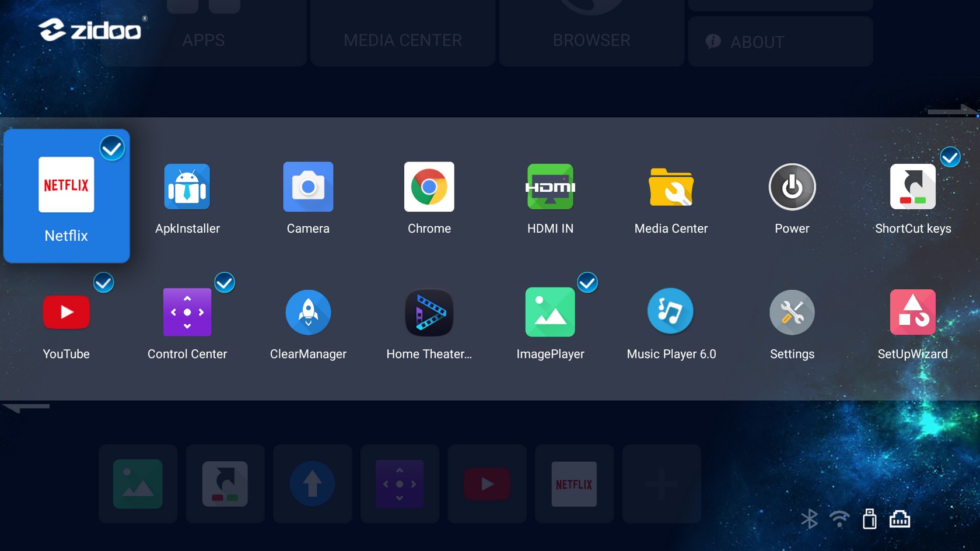Screen dimensions: 980x551
Task: Click the Ethernet network status icon
Action: coord(900,518)
